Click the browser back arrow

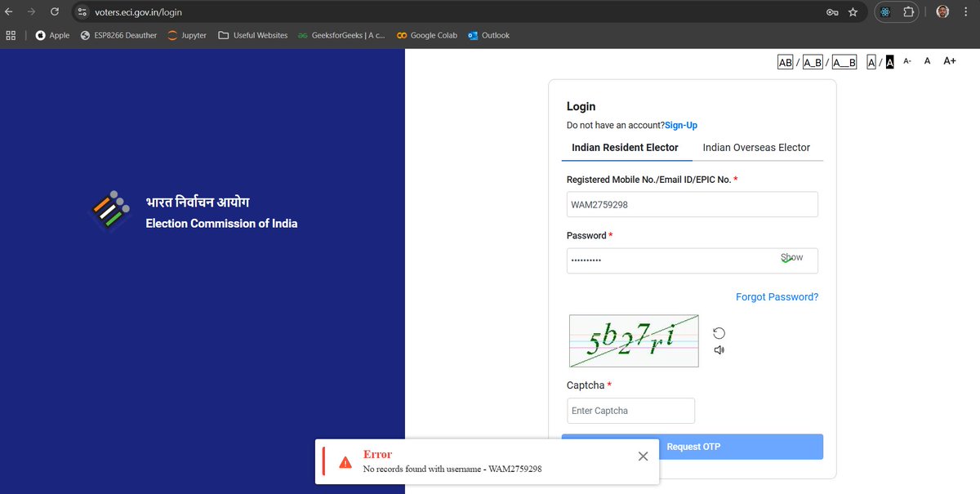coord(9,12)
